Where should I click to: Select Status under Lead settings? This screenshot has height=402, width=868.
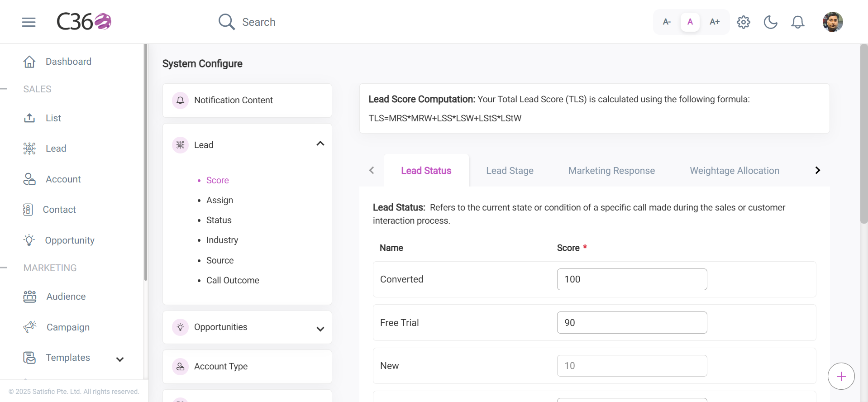tap(219, 220)
